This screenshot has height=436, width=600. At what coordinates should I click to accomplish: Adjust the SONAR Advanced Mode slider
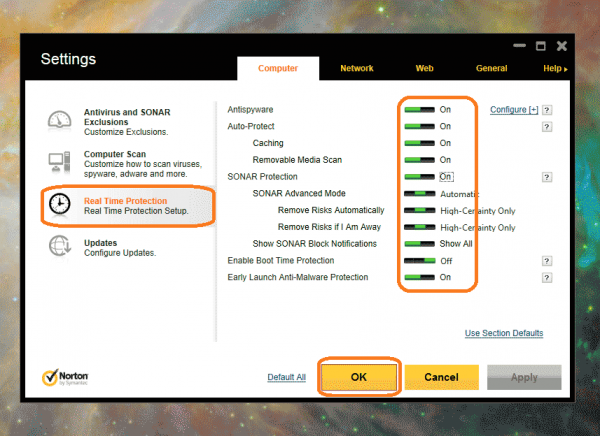click(x=419, y=194)
